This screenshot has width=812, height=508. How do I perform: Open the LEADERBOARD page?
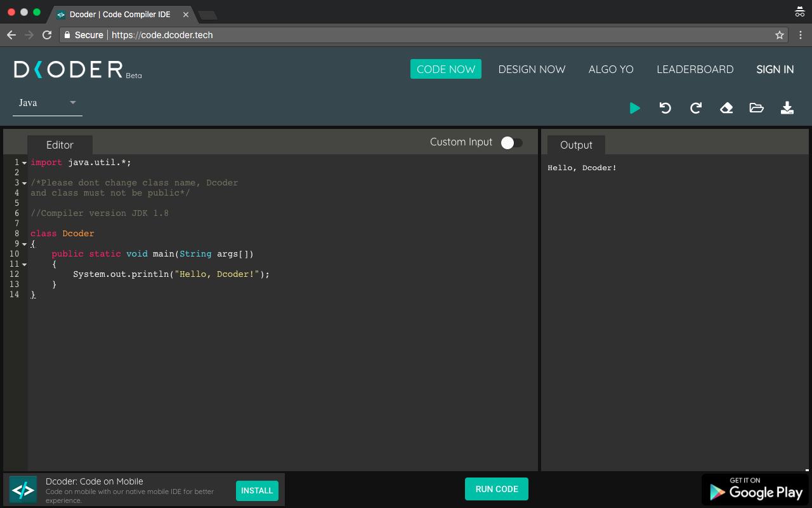coord(695,69)
